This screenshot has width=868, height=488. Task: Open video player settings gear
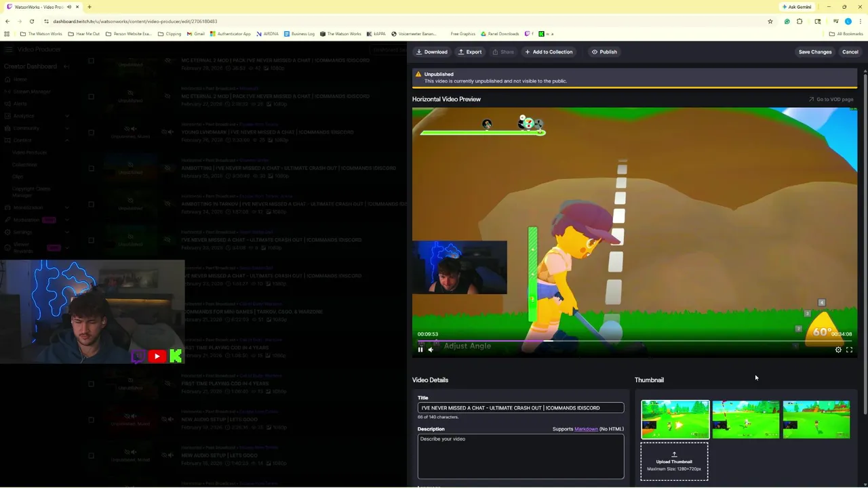coord(838,350)
